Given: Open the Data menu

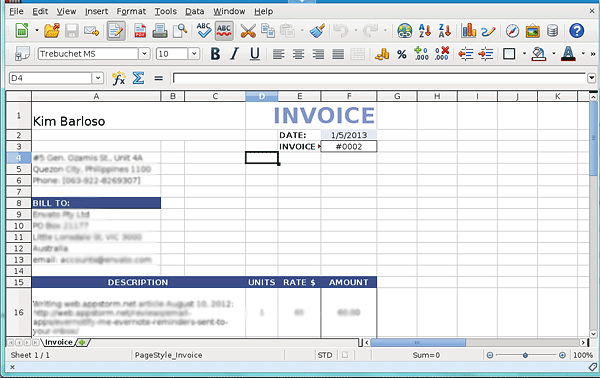Looking at the screenshot, I should pyautogui.click(x=195, y=11).
